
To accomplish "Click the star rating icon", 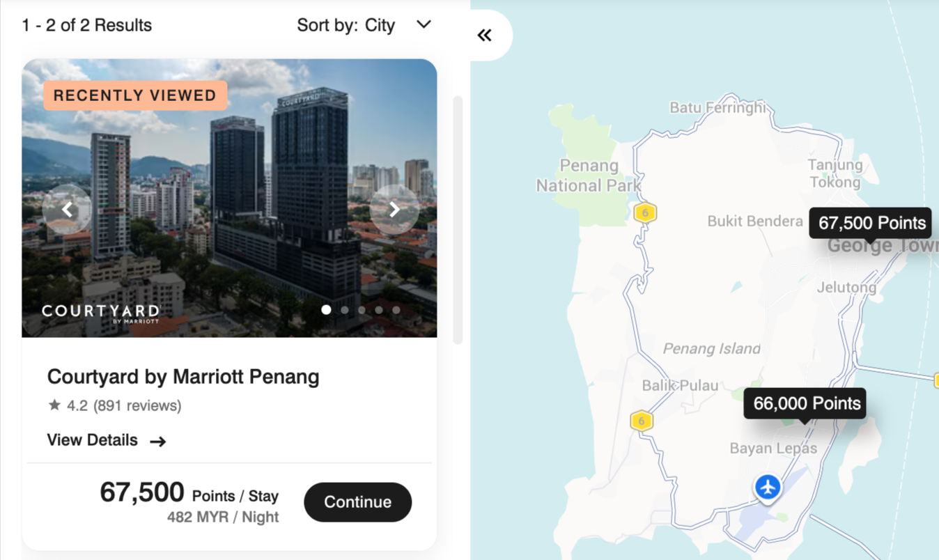I will tap(54, 405).
